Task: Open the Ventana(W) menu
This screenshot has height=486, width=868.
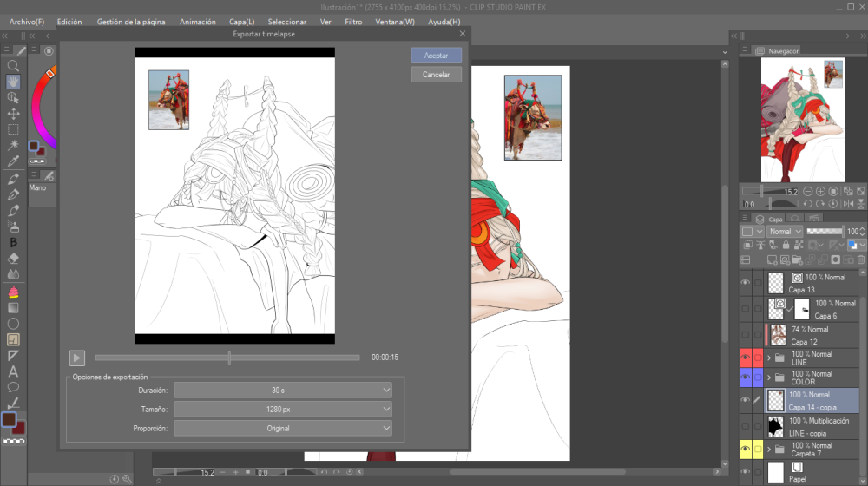Action: tap(395, 22)
